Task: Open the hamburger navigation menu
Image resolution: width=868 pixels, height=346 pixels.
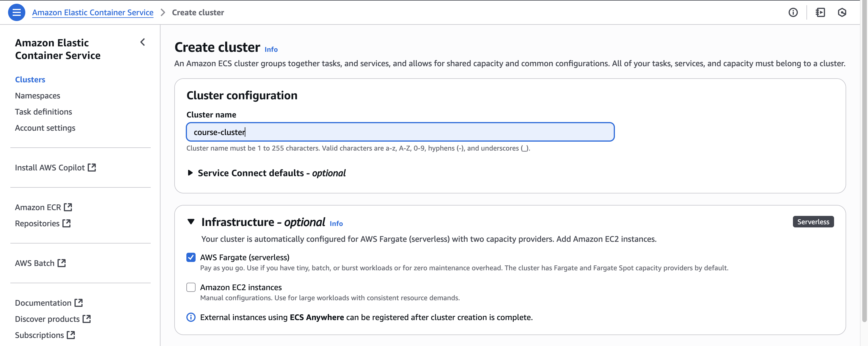Action: tap(16, 12)
